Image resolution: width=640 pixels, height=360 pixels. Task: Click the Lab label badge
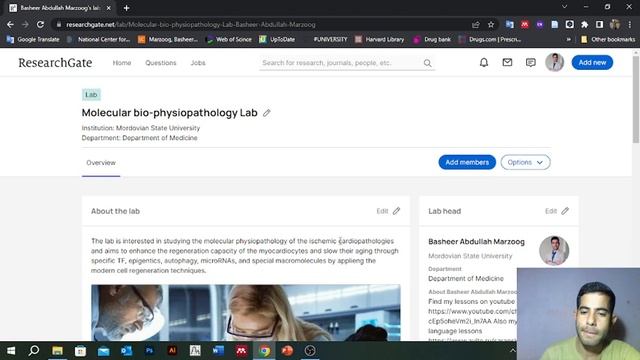point(91,95)
